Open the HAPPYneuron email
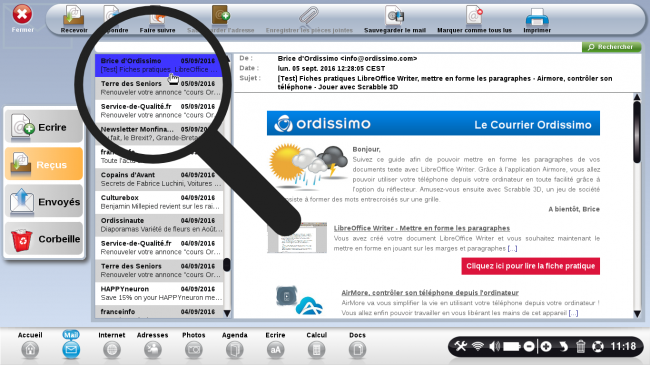 pyautogui.click(x=159, y=293)
